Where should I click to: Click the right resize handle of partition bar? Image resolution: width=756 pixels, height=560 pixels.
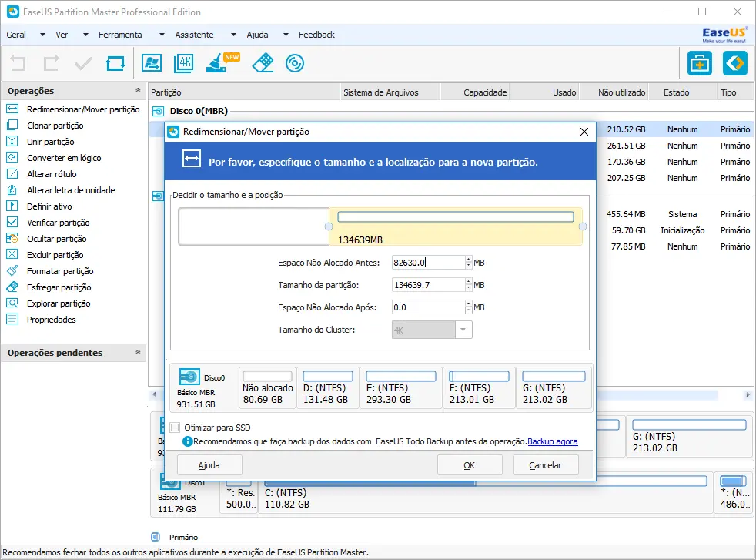point(583,226)
